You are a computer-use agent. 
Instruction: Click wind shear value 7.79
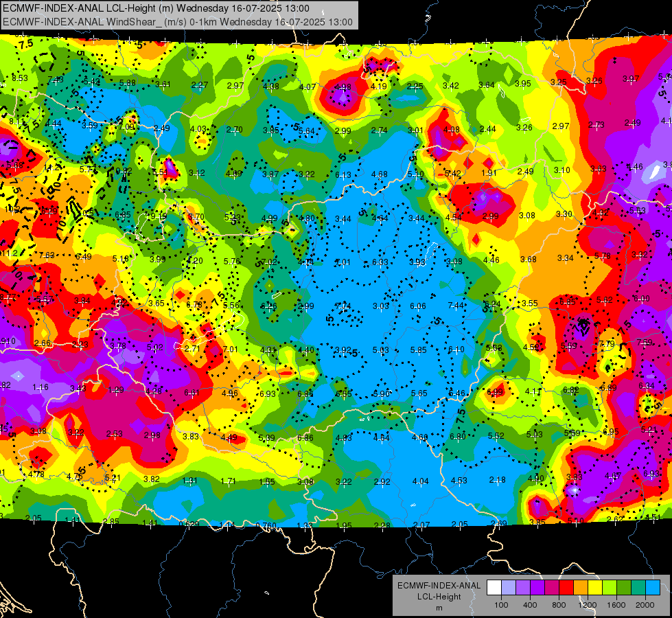point(607,343)
